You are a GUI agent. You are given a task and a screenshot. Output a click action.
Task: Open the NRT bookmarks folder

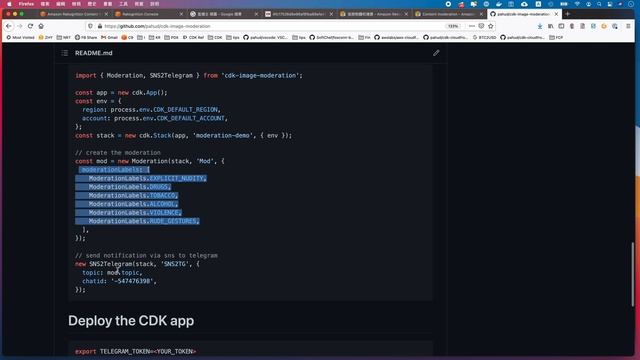(x=64, y=37)
